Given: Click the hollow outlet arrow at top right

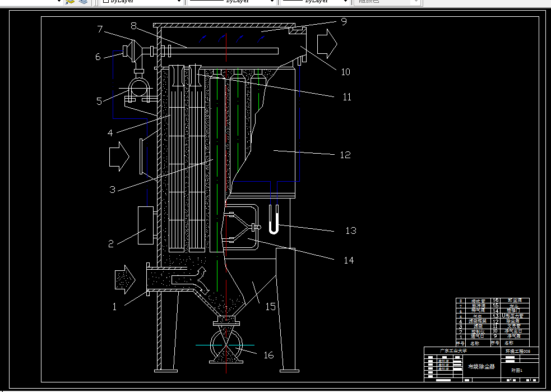Looking at the screenshot, I should [x=327, y=44].
